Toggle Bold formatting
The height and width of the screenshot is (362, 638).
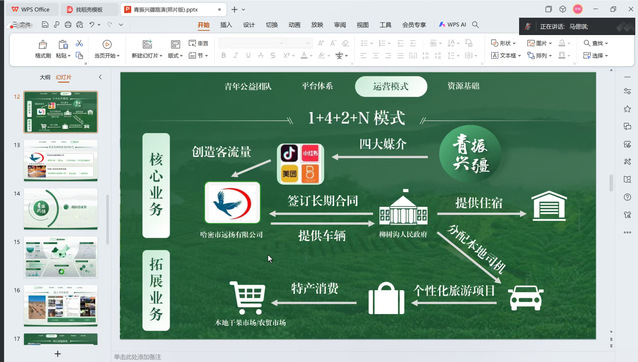pyautogui.click(x=223, y=55)
